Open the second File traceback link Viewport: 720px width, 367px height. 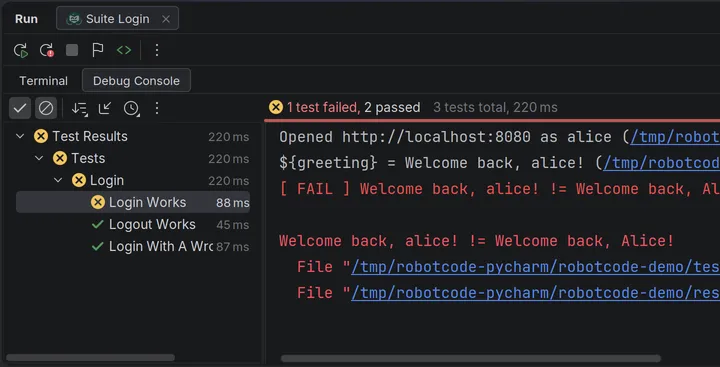point(535,293)
